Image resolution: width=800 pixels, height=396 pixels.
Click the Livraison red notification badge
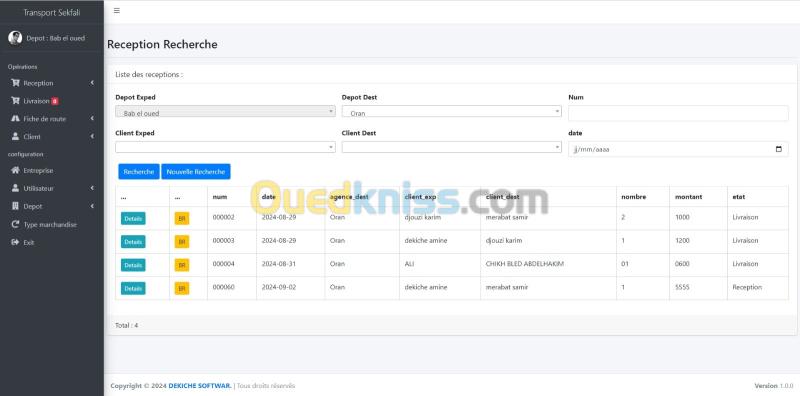[x=55, y=101]
